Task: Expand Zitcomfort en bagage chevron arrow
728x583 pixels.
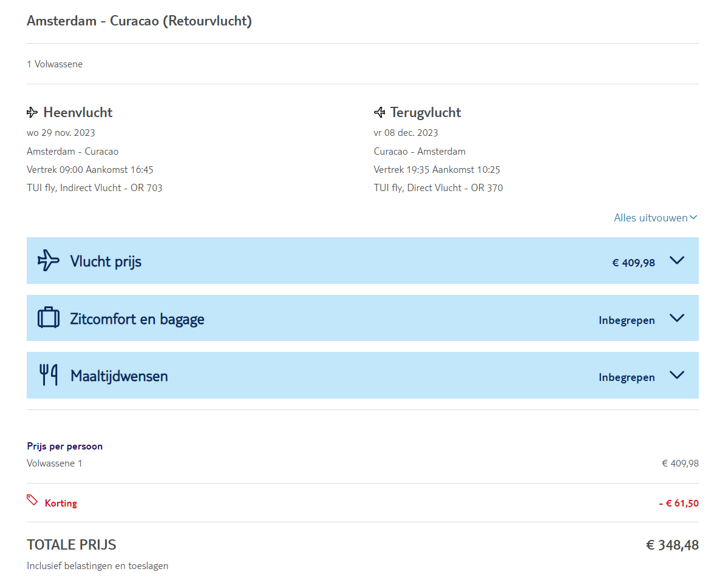Action: (x=676, y=318)
